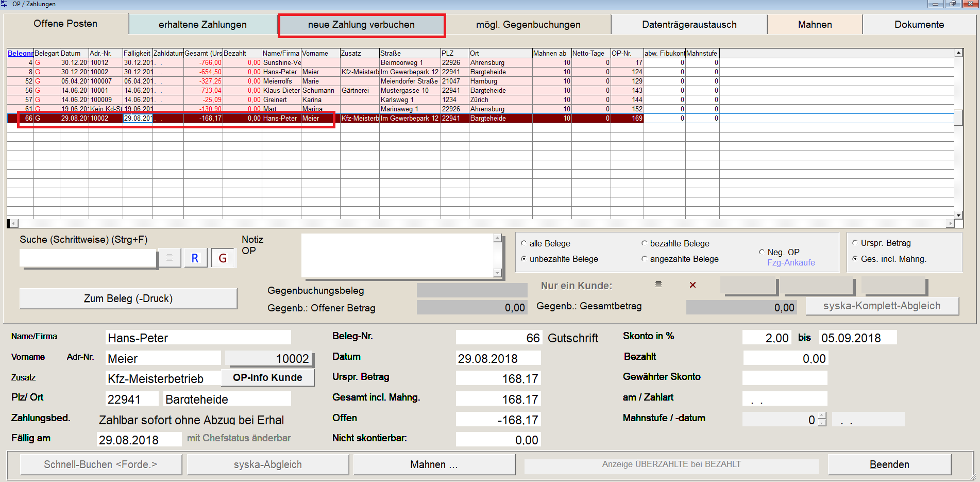Switch to mögl. Gegenbuchungen tab

pos(528,24)
